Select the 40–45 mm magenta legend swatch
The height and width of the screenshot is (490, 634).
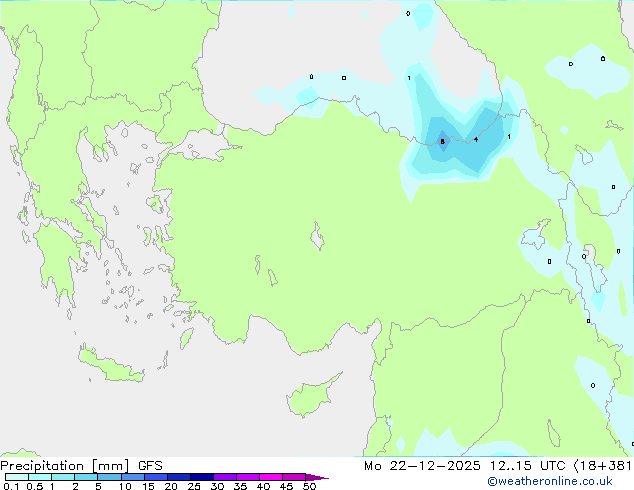tap(271, 477)
